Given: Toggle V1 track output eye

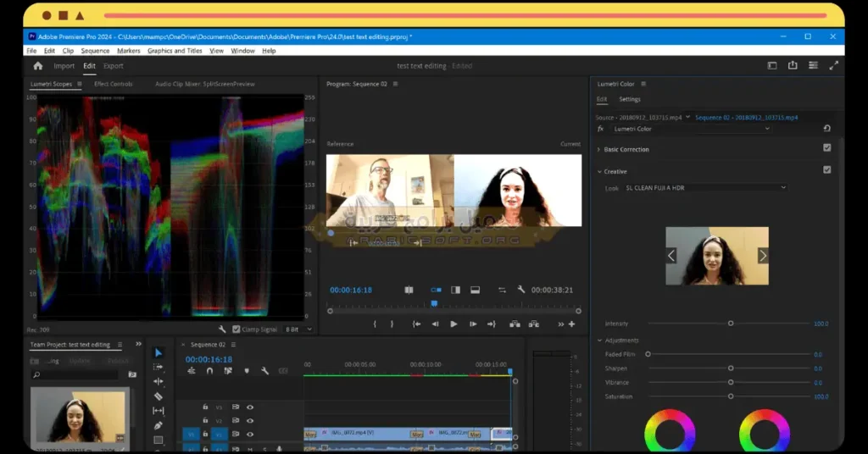Looking at the screenshot, I should click(250, 434).
